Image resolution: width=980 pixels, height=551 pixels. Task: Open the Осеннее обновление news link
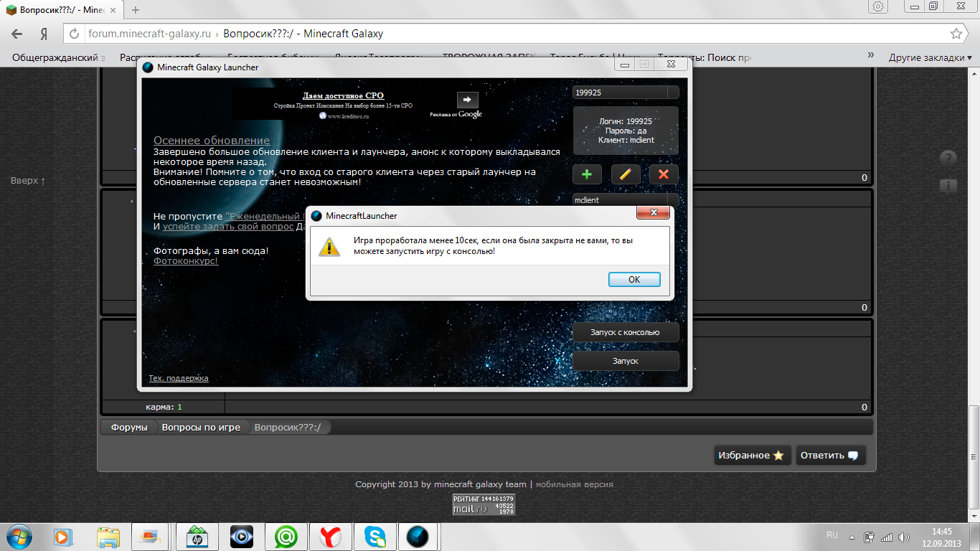tap(212, 141)
